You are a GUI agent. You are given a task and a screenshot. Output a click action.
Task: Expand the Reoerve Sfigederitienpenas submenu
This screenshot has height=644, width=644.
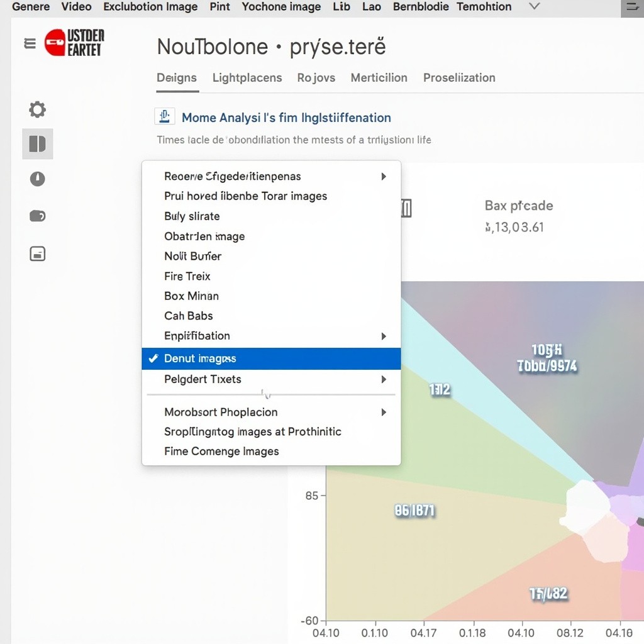(383, 177)
